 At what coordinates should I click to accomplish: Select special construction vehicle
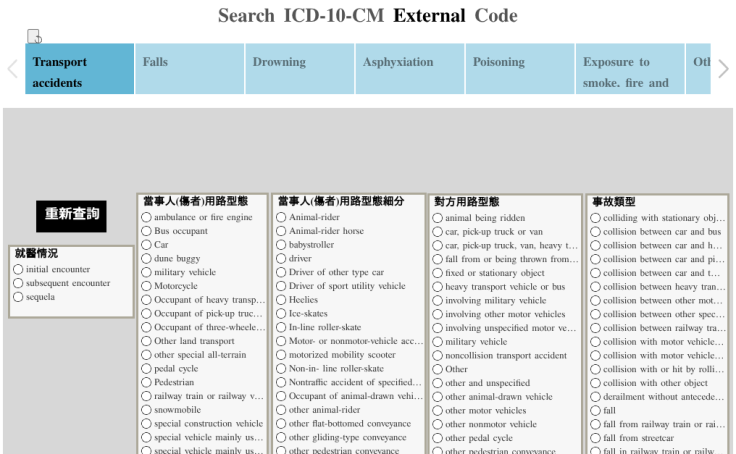point(146,423)
